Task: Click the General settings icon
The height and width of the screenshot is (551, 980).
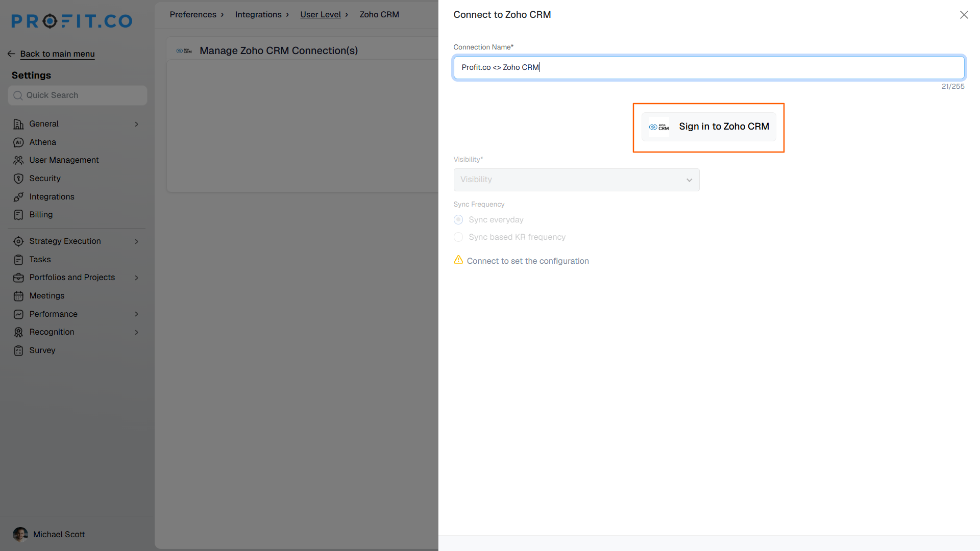Action: pos(18,124)
